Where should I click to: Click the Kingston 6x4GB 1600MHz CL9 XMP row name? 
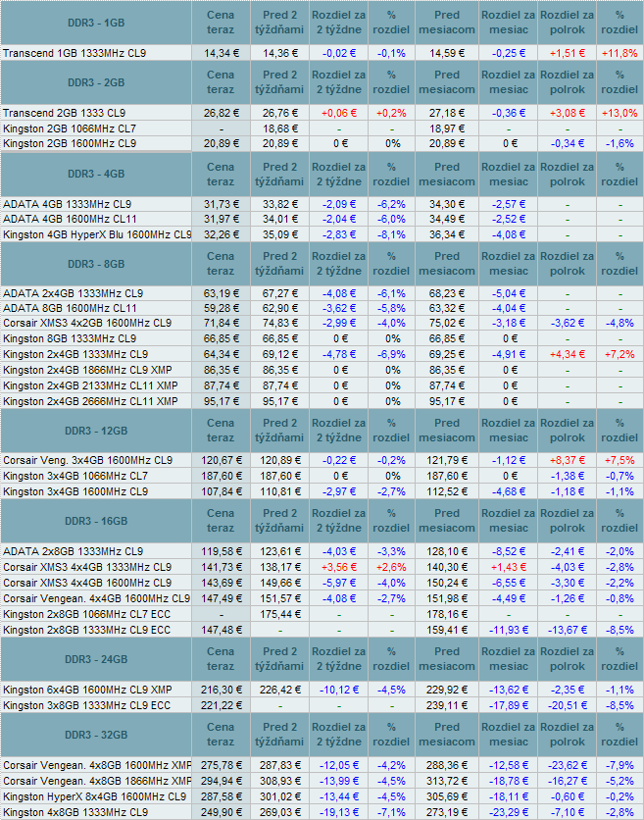click(87, 690)
